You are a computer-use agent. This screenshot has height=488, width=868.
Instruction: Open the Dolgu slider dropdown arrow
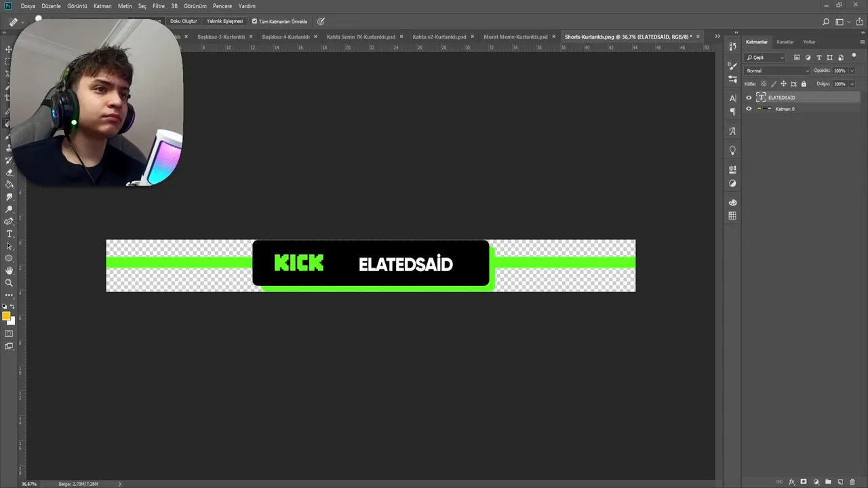[x=852, y=84]
